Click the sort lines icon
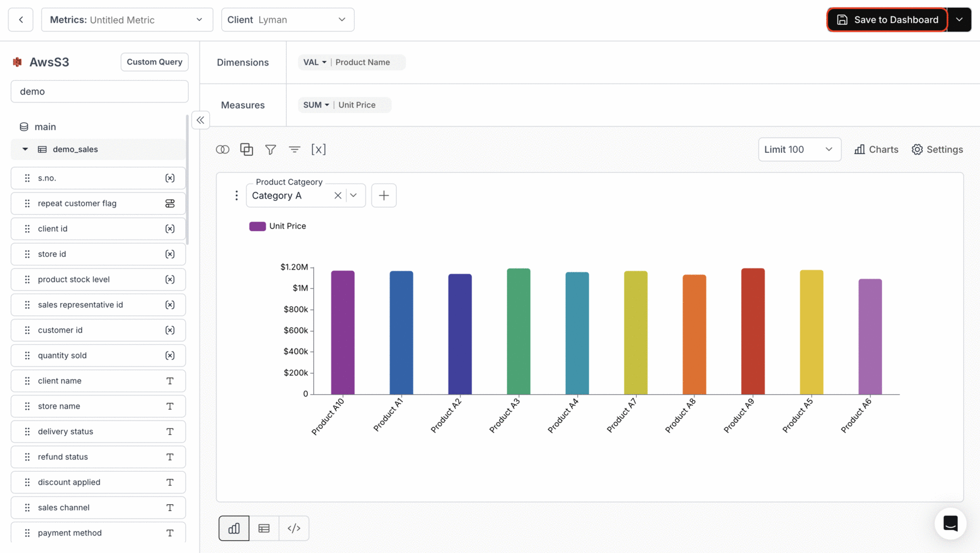The image size is (980, 553). click(x=295, y=149)
